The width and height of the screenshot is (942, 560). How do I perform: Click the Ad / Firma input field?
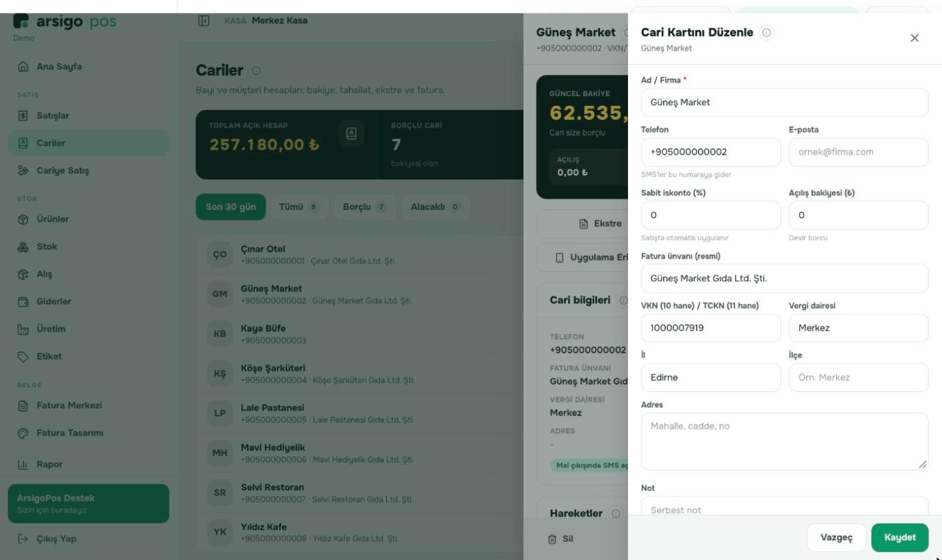click(785, 103)
